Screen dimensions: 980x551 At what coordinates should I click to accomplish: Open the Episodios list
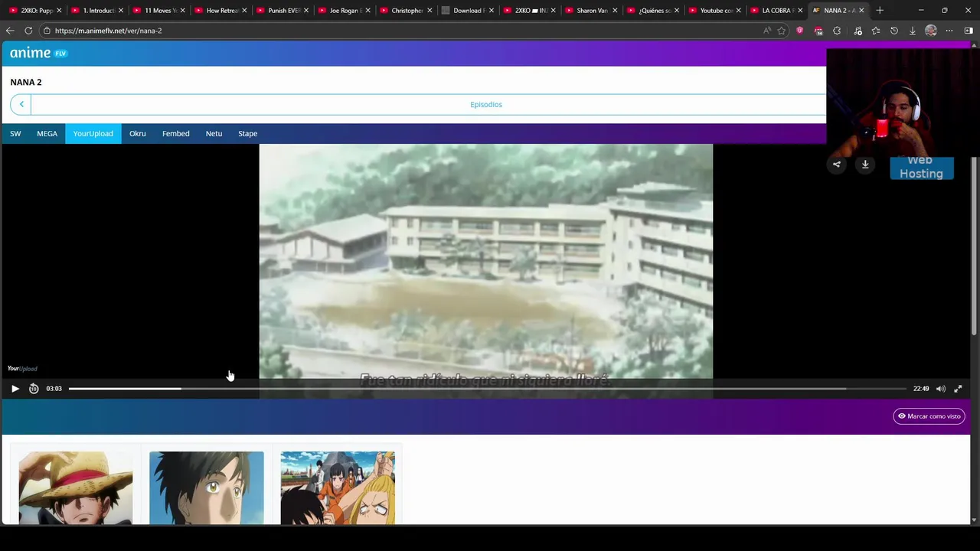[x=486, y=104]
